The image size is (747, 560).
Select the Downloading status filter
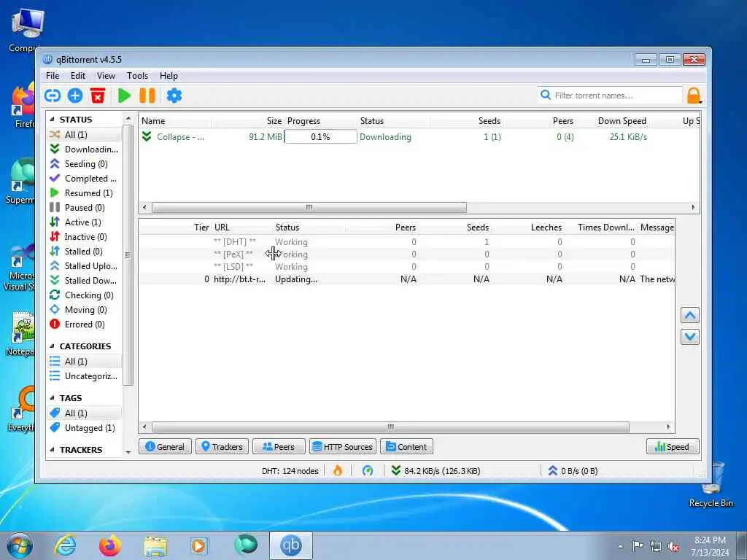pos(84,149)
